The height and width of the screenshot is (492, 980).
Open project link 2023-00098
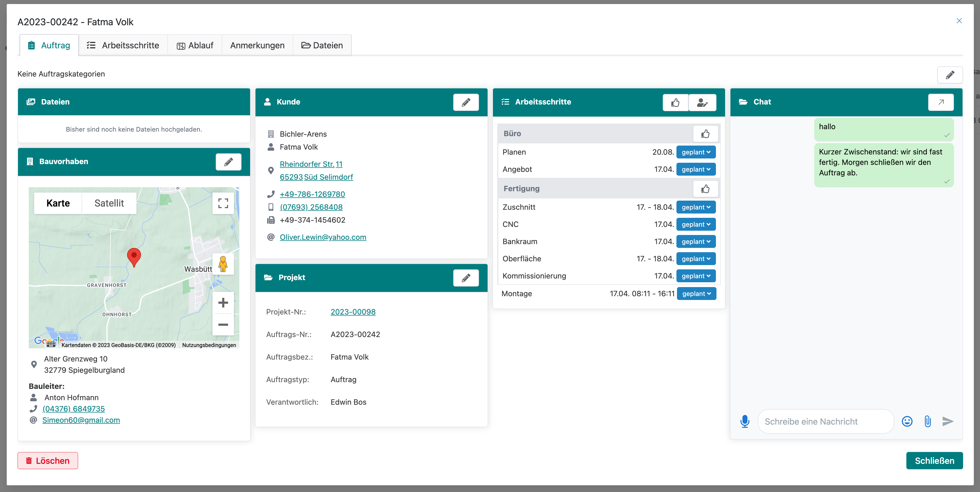(x=353, y=312)
